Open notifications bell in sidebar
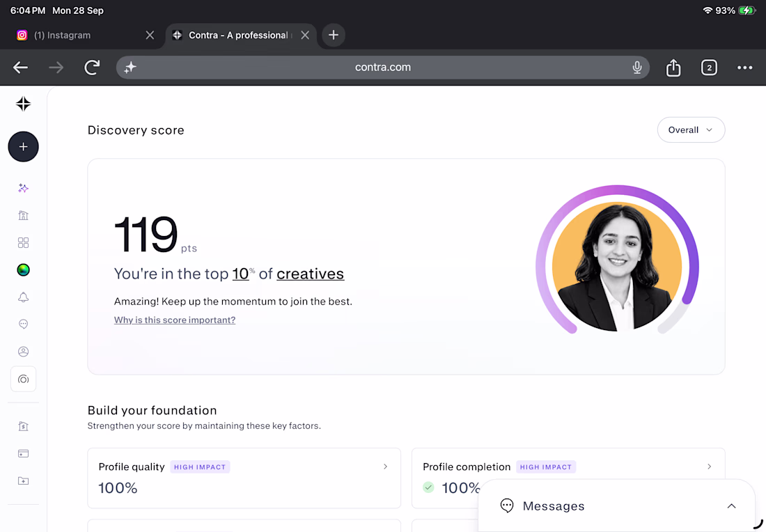The image size is (766, 532). point(23,297)
